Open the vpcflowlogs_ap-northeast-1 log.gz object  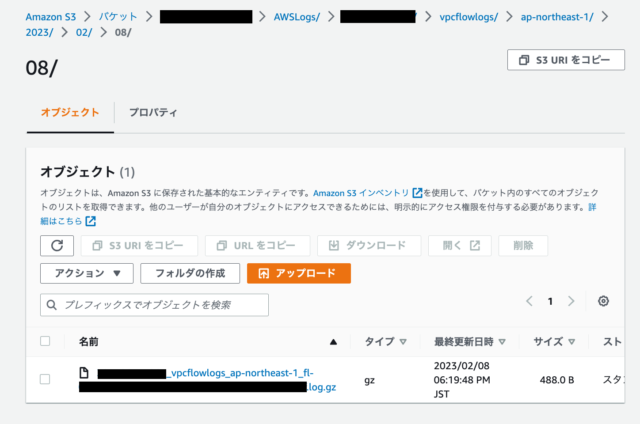point(208,380)
